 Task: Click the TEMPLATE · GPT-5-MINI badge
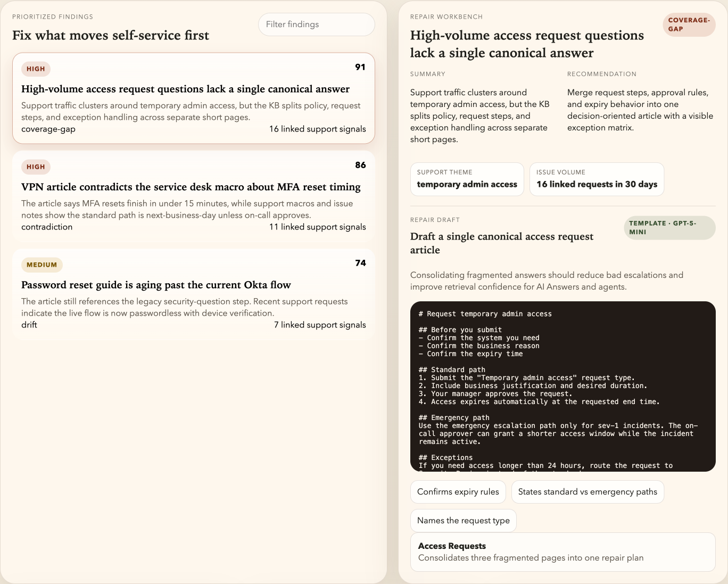coord(669,228)
